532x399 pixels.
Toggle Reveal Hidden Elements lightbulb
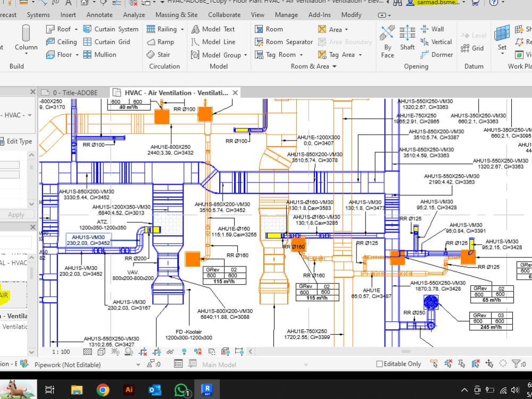tap(184, 352)
